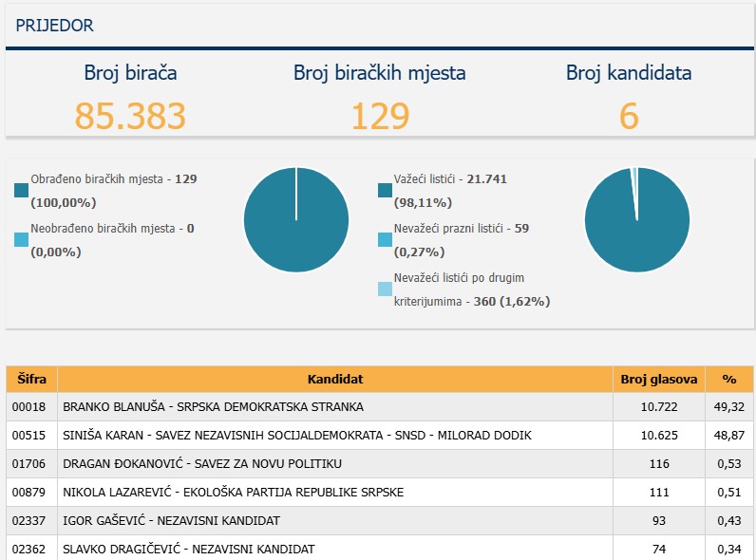This screenshot has width=756, height=560.
Task: Click the dark teal 'Obrađeno biračkih mjesta' legend swatch
Action: [x=22, y=190]
